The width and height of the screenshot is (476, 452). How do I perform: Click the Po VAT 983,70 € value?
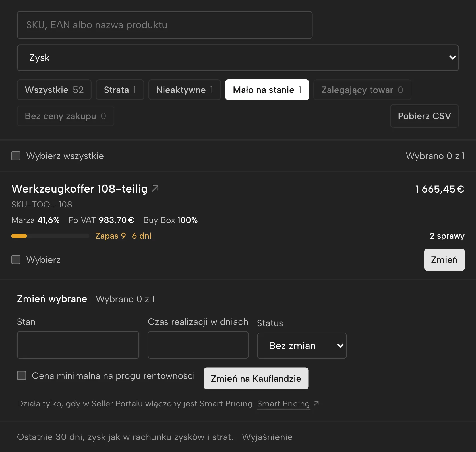click(102, 220)
